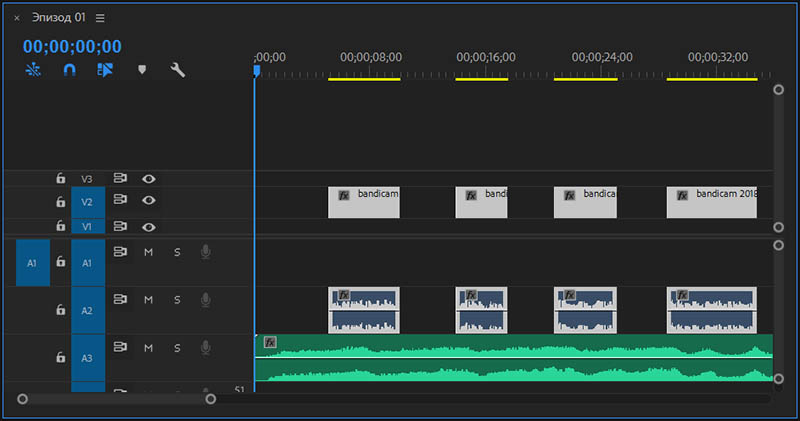The image size is (800, 421).
Task: Select the second bandicam clip on V2
Action: (x=481, y=202)
